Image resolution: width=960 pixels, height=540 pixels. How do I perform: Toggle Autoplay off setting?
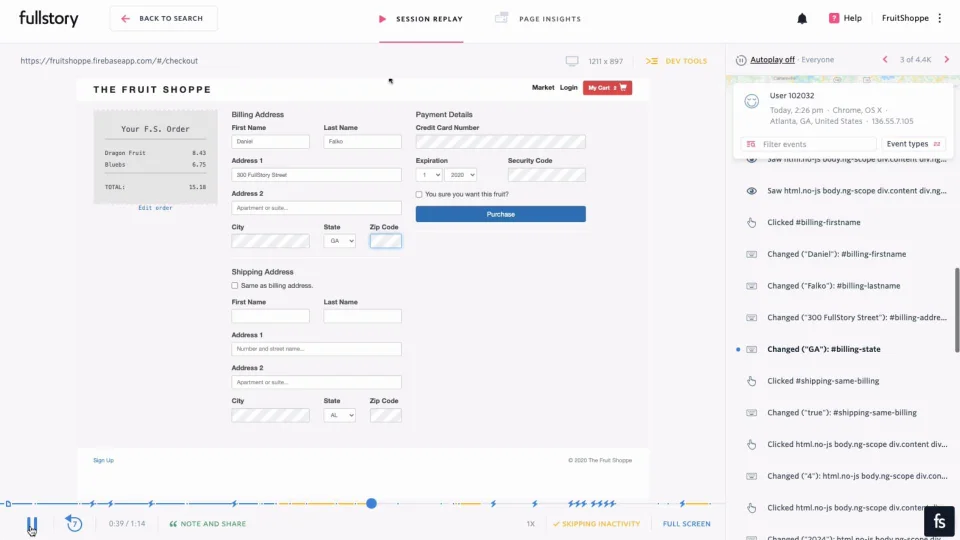click(772, 60)
